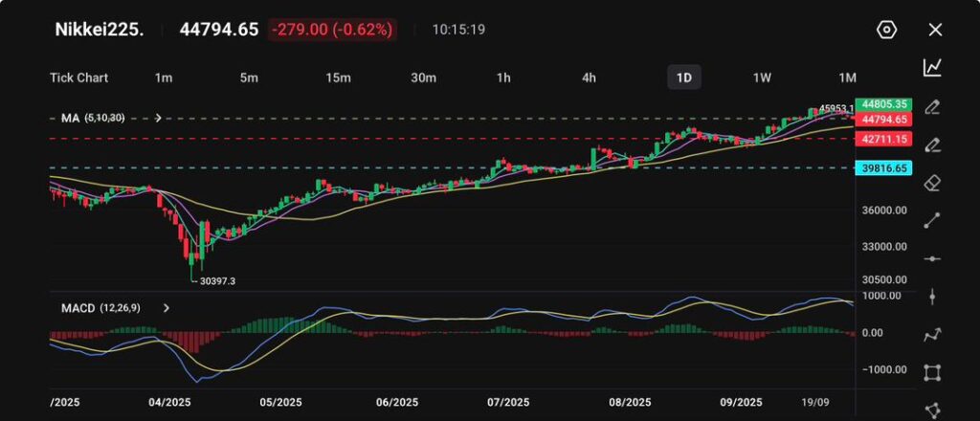Image resolution: width=980 pixels, height=421 pixels.
Task: Pick the horizontal line drawing tool
Action: click(x=932, y=258)
